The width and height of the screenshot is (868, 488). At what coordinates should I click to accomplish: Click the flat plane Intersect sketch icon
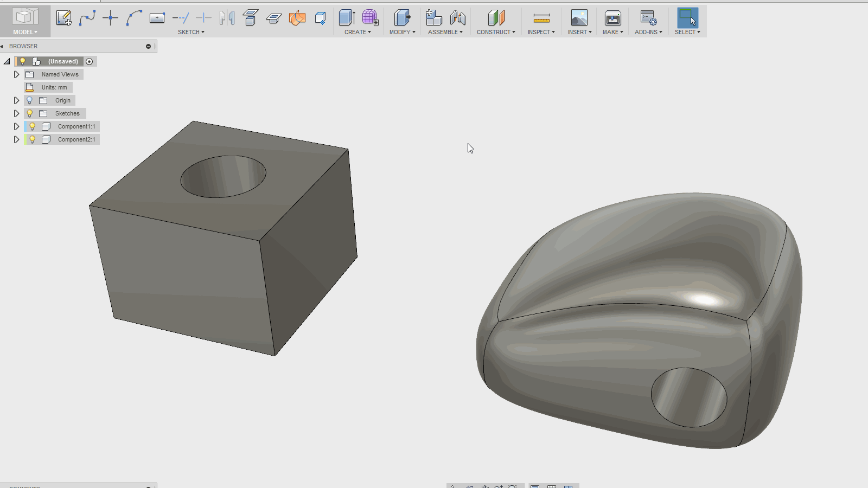(273, 18)
